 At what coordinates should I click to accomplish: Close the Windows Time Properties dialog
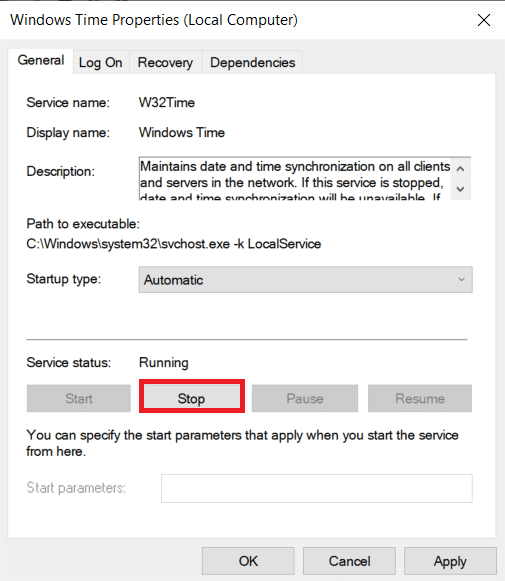click(x=484, y=20)
